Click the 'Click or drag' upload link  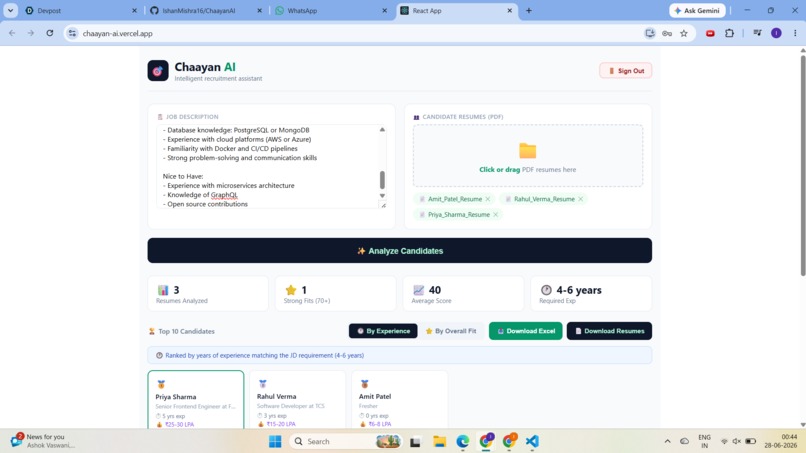tap(499, 170)
